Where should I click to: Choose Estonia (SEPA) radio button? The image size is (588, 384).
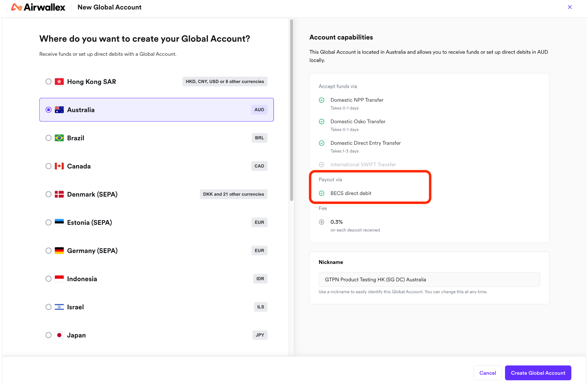click(49, 222)
